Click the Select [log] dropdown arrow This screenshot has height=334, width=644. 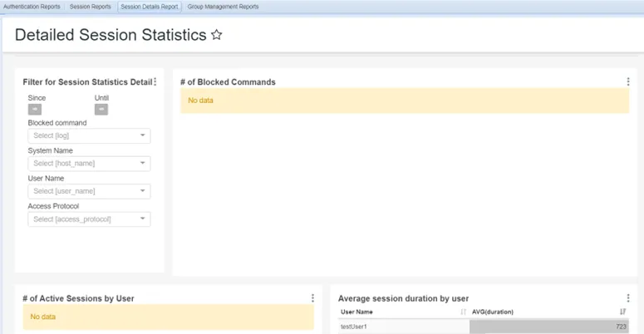click(143, 135)
